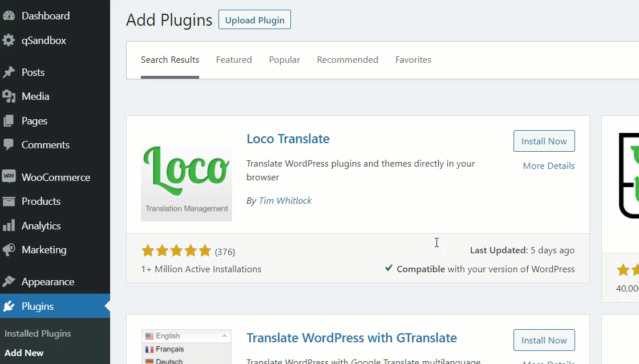Click 'Last Updated: 5 days ago' text
This screenshot has width=639, height=364.
pyautogui.click(x=522, y=250)
